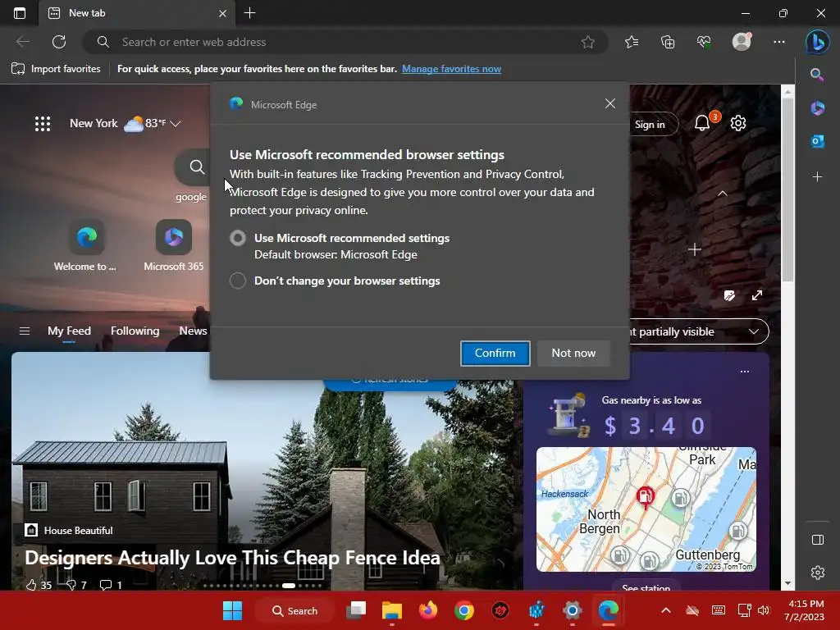This screenshot has height=630, width=840.
Task: Open the gas stations map thumbnail
Action: coord(646,509)
